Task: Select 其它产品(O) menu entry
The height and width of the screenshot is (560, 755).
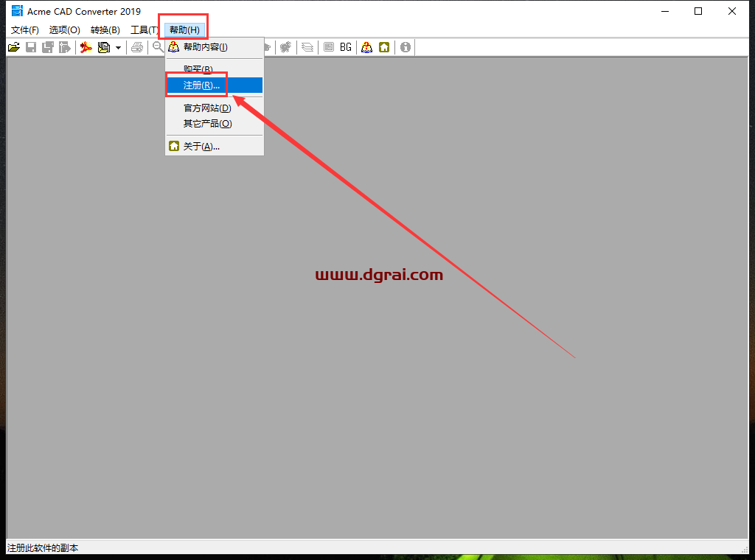Action: coord(215,124)
